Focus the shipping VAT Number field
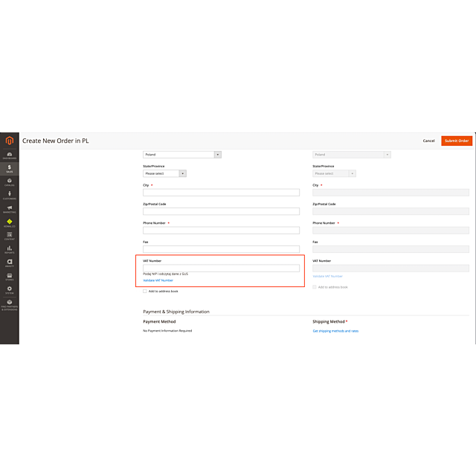Viewport: 476px width, 476px height. click(x=390, y=268)
